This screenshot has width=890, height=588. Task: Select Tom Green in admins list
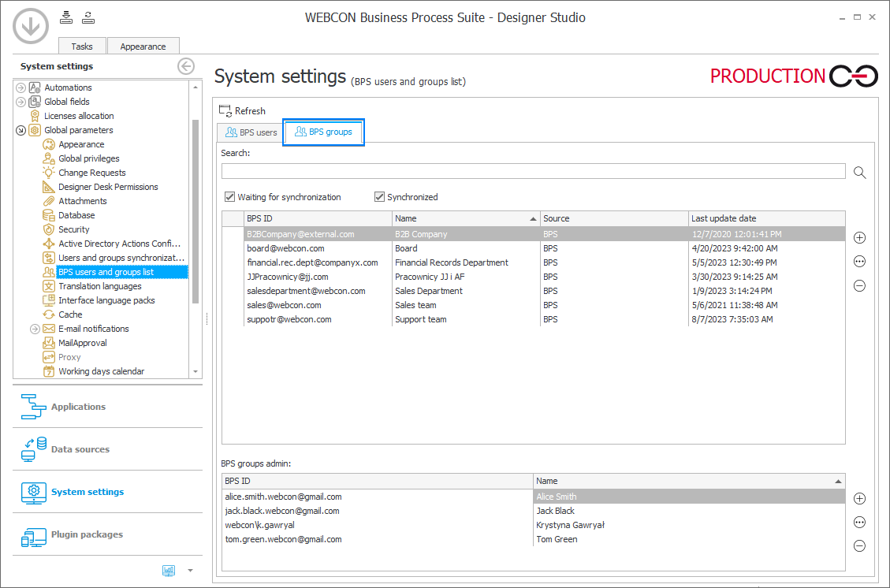tap(534, 539)
